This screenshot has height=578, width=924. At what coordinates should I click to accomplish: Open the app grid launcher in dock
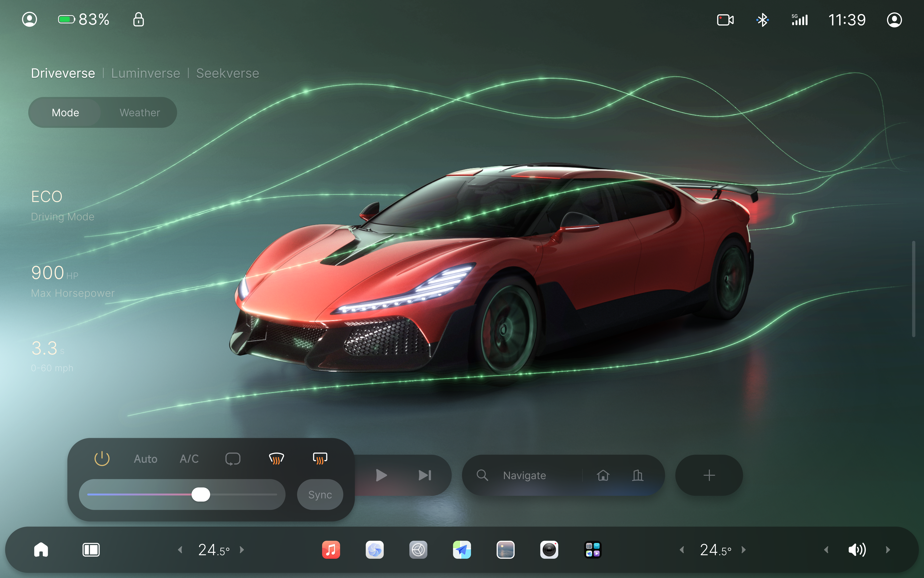pyautogui.click(x=593, y=550)
